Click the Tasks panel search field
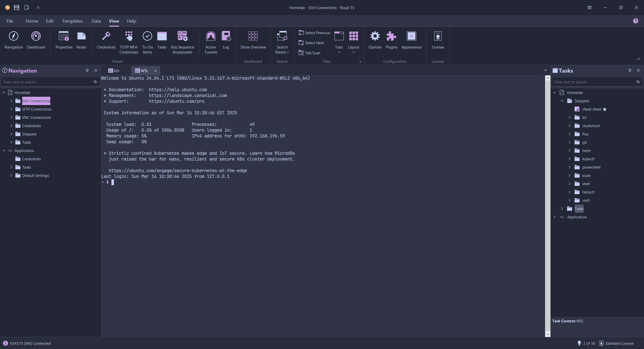The height and width of the screenshot is (349, 644). (x=594, y=82)
